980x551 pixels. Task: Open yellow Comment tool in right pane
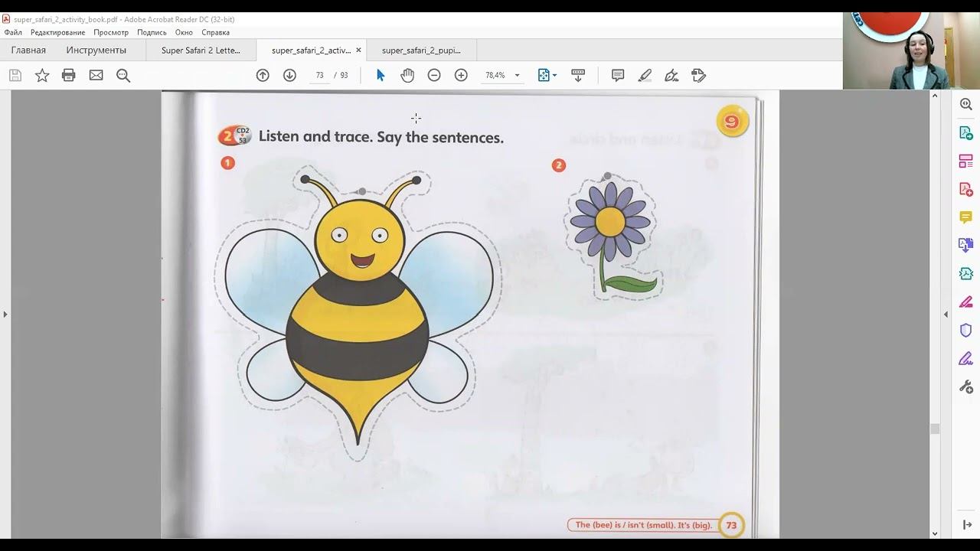coord(966,217)
